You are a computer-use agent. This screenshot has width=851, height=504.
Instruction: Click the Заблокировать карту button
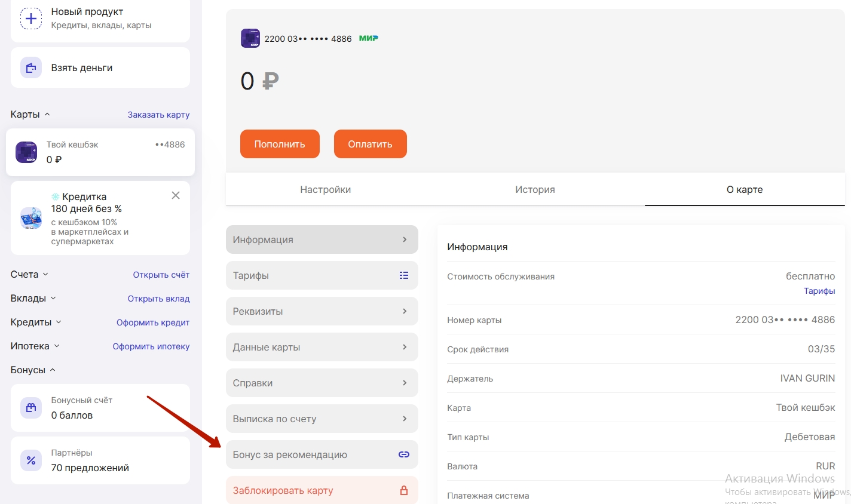pyautogui.click(x=322, y=490)
